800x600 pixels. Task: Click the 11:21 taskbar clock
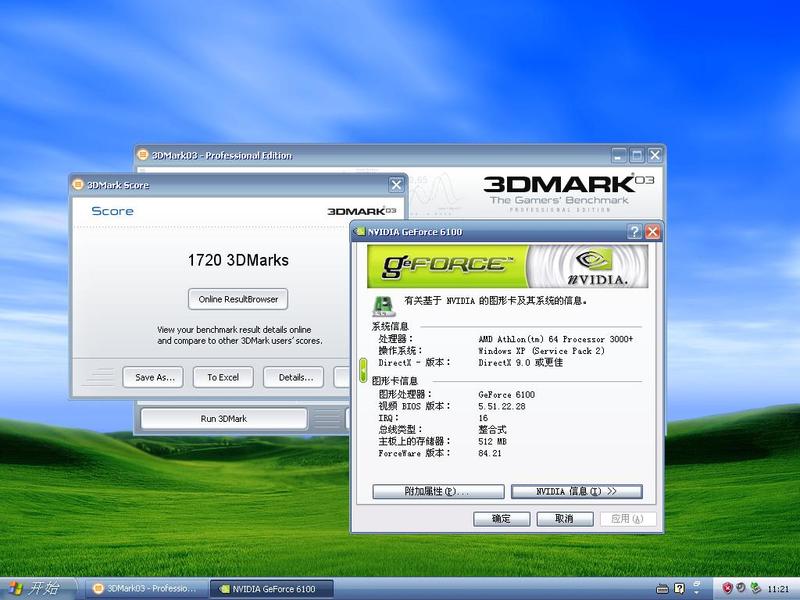pyautogui.click(x=778, y=589)
